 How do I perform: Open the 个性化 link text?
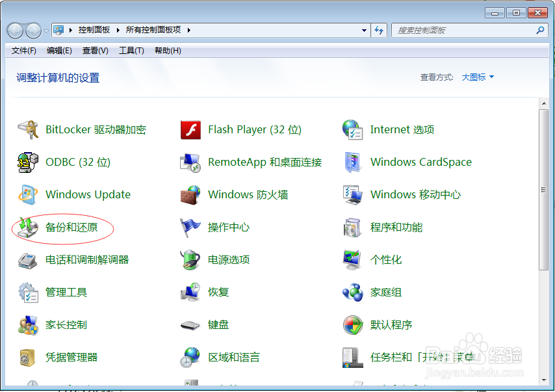point(386,260)
